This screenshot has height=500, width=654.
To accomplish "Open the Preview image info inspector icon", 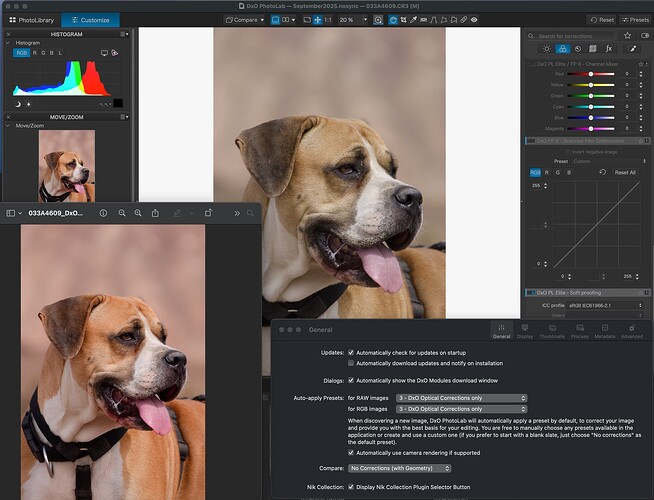I will point(103,213).
